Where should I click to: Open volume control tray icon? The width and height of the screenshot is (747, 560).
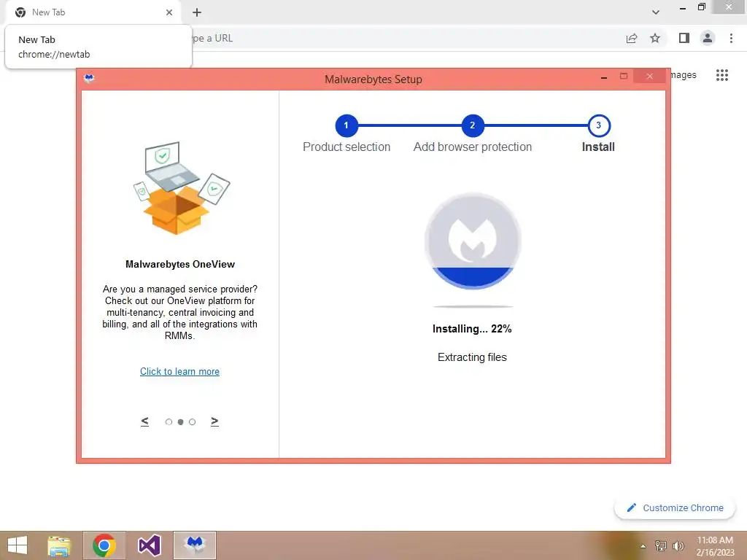coord(678,545)
